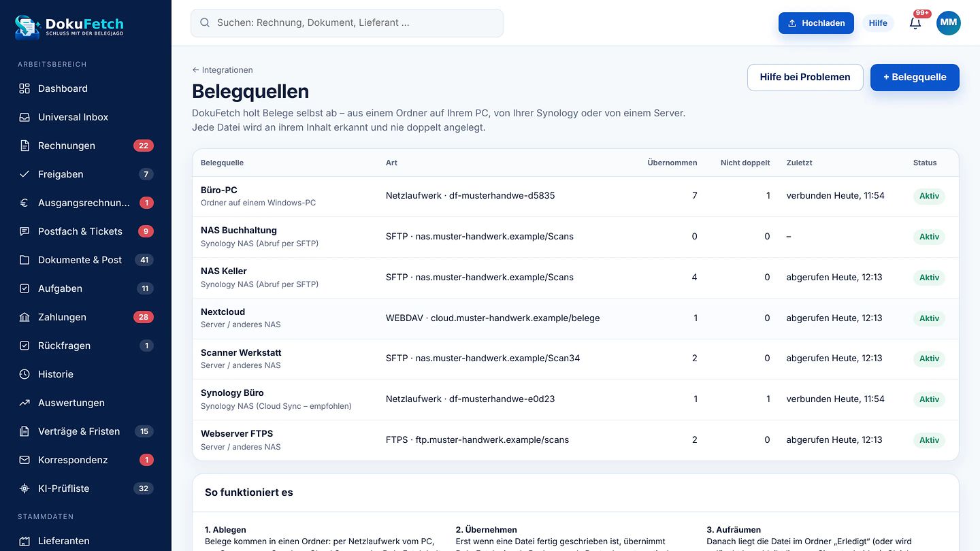Click Hilfe bei Problemen button

[805, 78]
